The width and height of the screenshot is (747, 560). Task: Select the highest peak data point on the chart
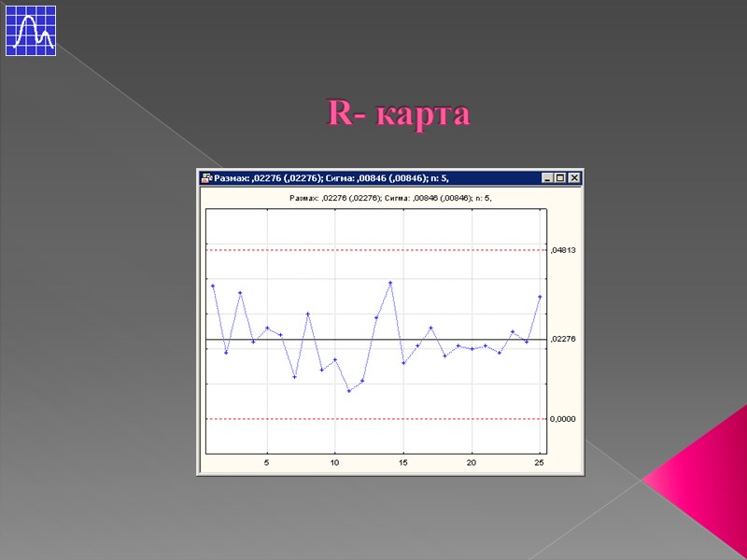pos(390,283)
